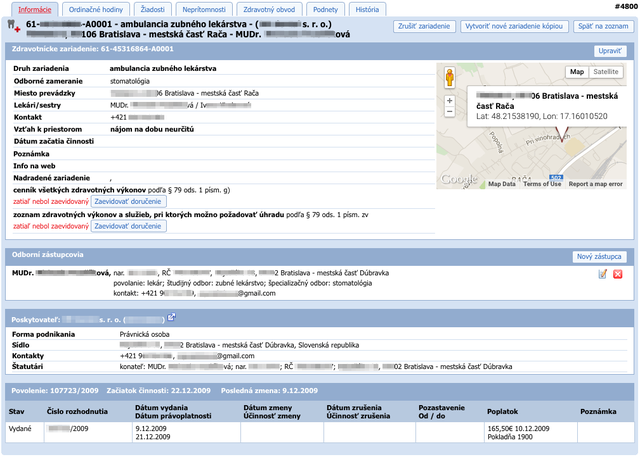Open the Google logo on map
Screen dimensions: 640x457
[459, 179]
